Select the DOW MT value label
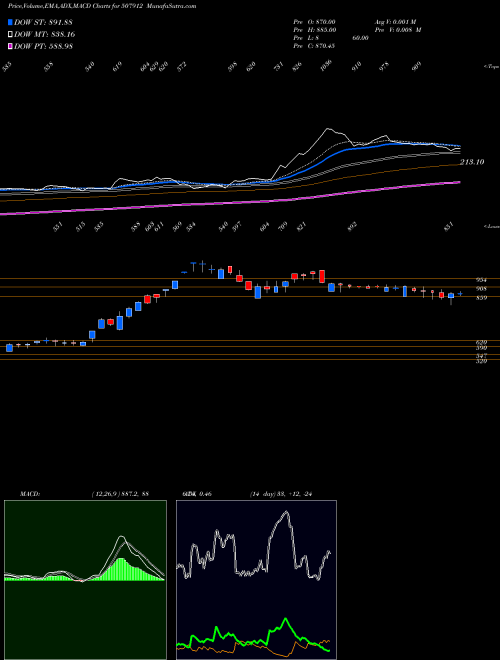This screenshot has height=660, width=500. 45,34
